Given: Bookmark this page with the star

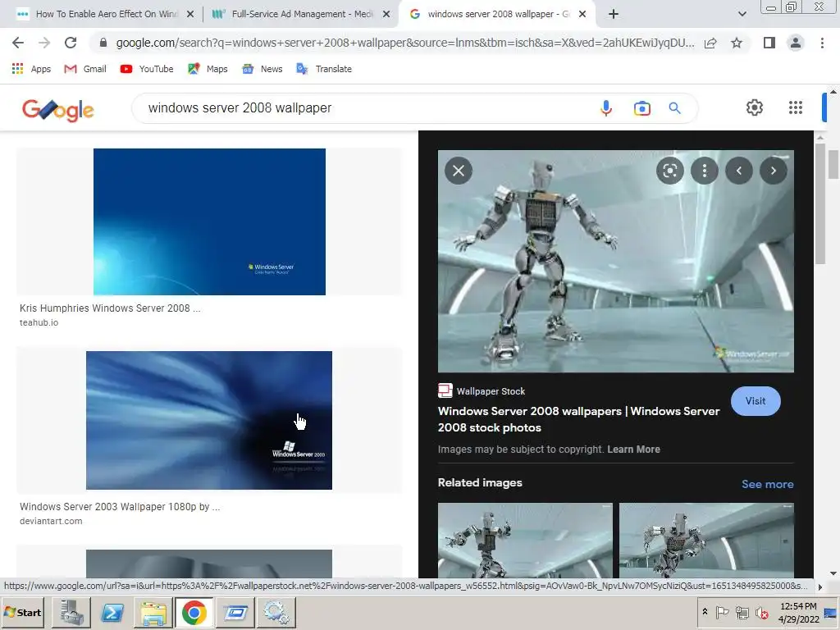Looking at the screenshot, I should point(737,43).
